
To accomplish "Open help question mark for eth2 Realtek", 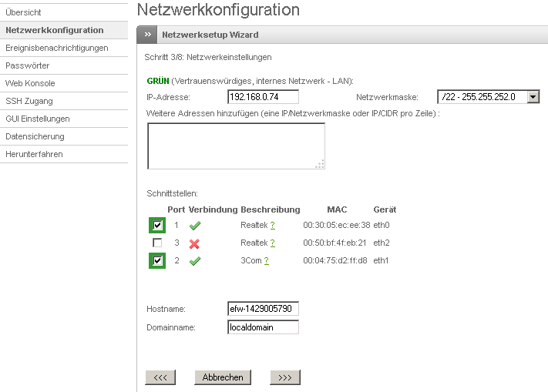I will 272,243.
